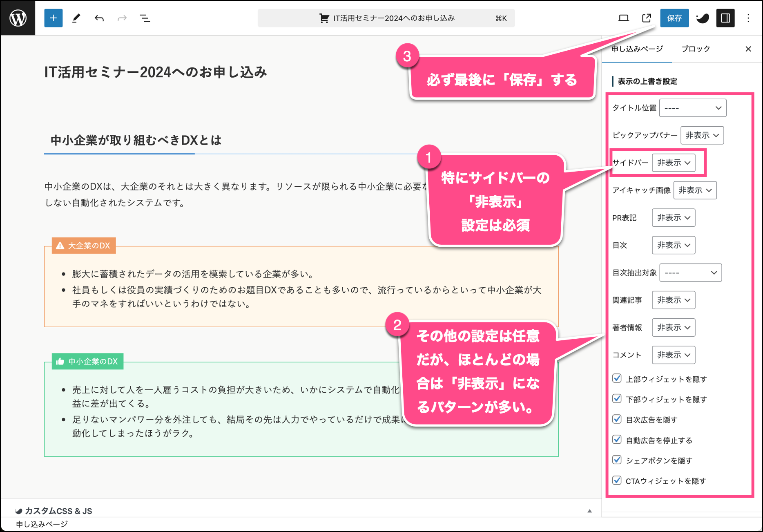Screen dimensions: 763x532
Task: Open the サイドバー display dropdown
Action: pos(673,163)
